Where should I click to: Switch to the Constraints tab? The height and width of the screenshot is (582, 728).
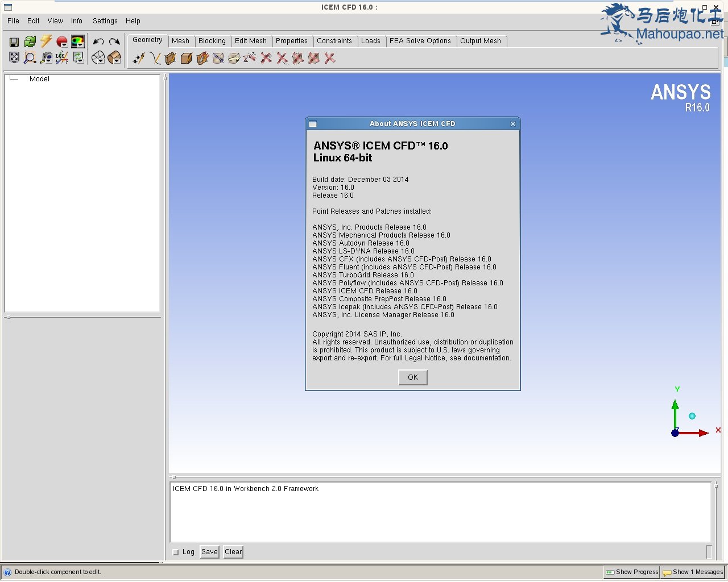click(x=334, y=41)
